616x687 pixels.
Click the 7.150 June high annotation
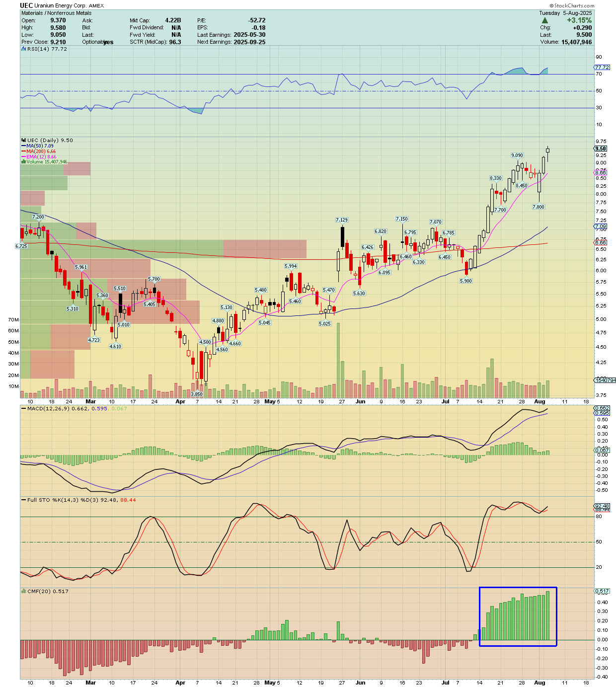coord(402,219)
